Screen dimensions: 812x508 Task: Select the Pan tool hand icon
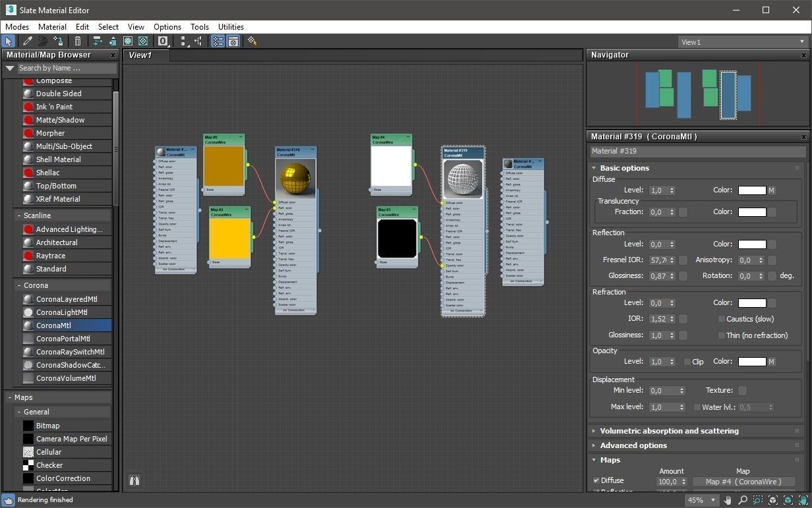727,500
